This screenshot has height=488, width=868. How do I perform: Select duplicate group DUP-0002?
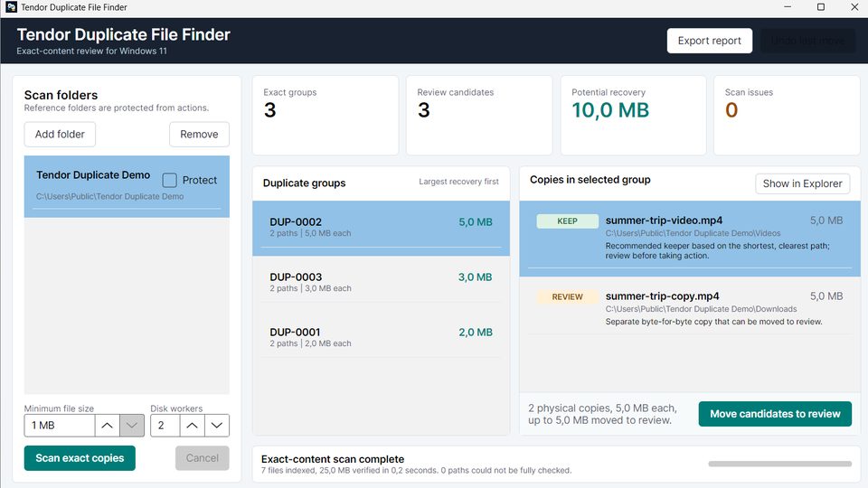(381, 228)
